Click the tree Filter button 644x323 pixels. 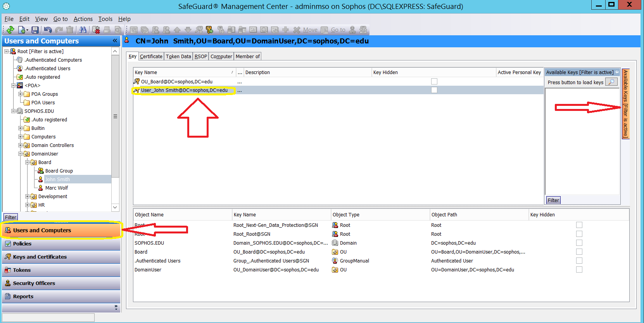pyautogui.click(x=10, y=217)
